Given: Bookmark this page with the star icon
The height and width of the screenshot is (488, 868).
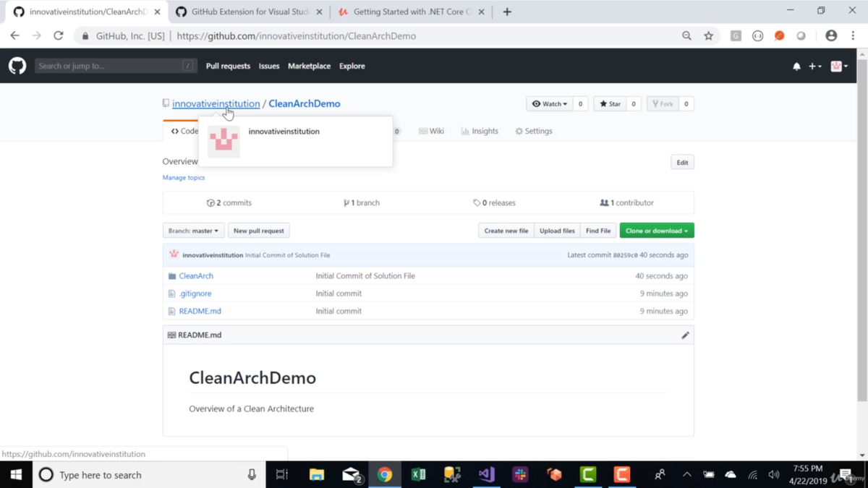Looking at the screenshot, I should tap(708, 35).
